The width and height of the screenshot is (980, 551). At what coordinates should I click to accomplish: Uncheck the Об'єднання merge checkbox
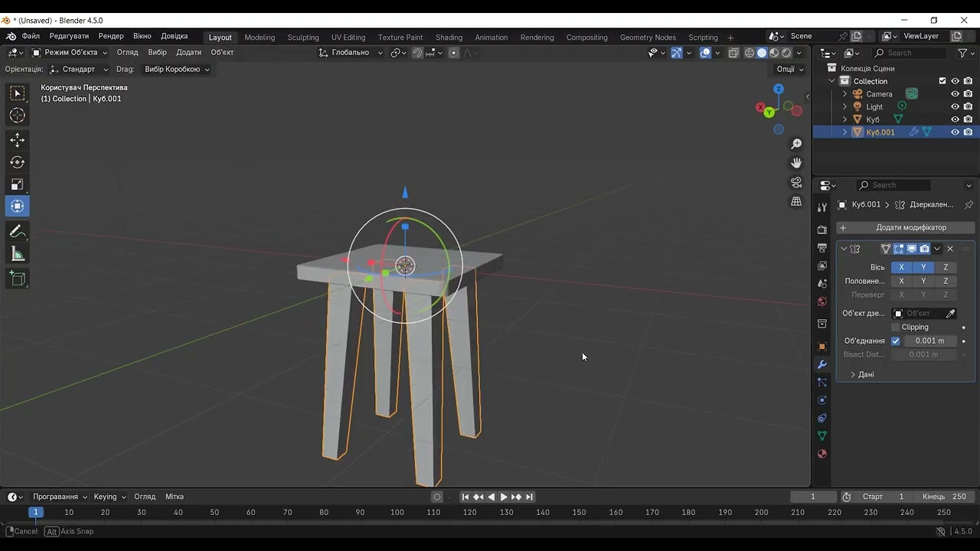pos(896,341)
